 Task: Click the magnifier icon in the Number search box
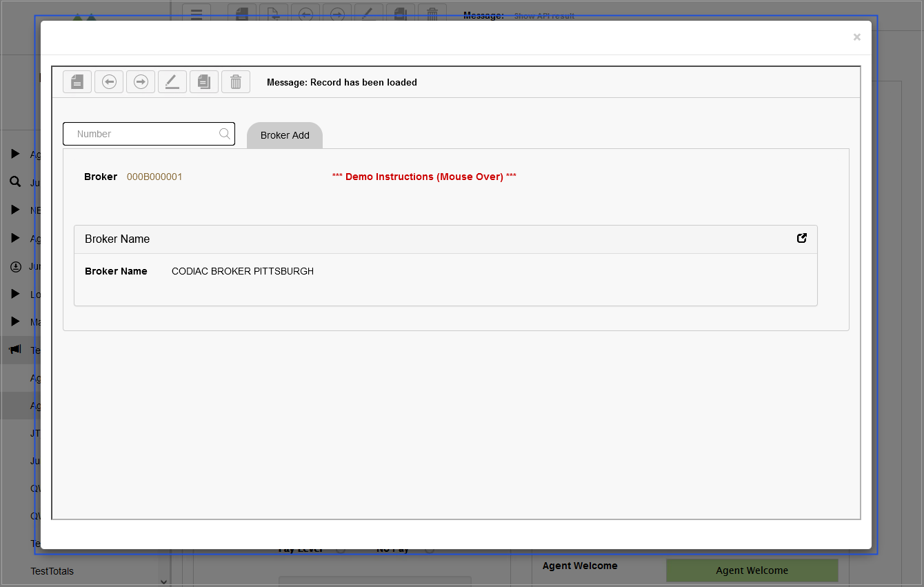(225, 134)
